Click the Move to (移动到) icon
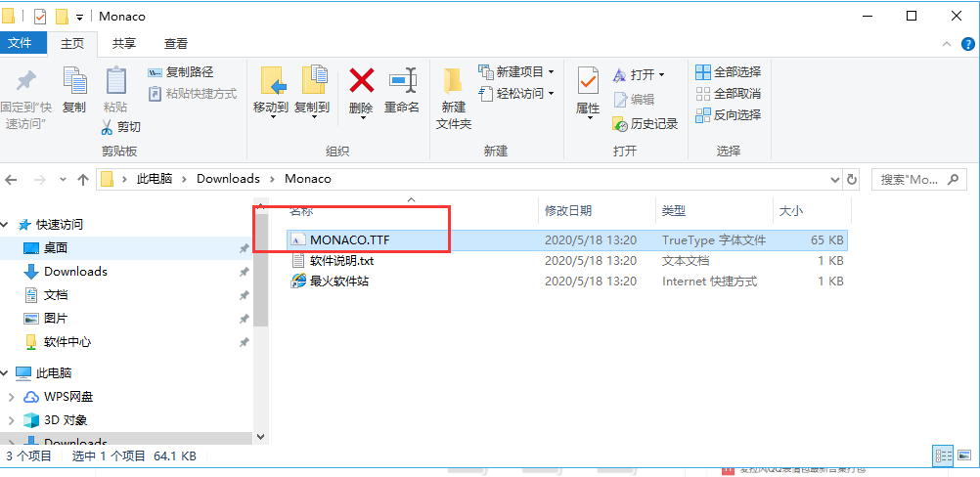Screen dimensions: 980x477 click(271, 80)
